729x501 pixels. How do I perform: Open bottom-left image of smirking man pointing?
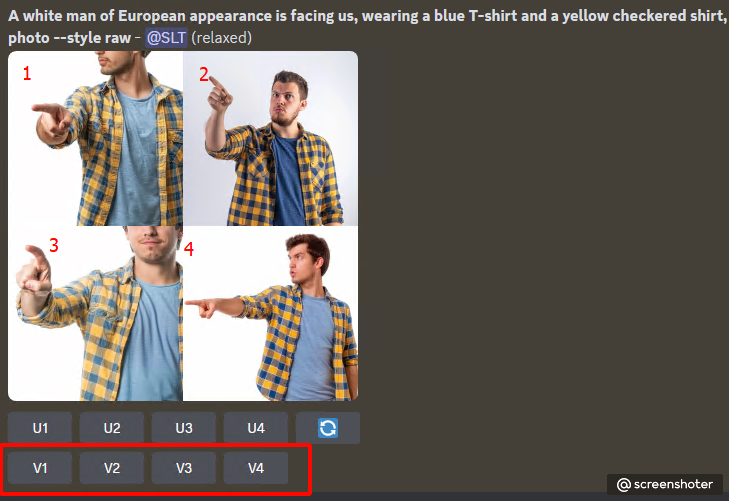pos(95,314)
